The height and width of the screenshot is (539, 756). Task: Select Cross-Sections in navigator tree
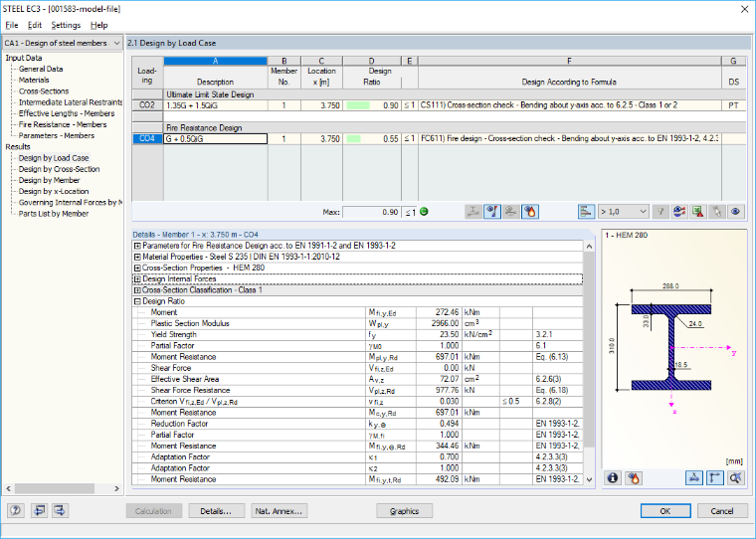pyautogui.click(x=44, y=91)
